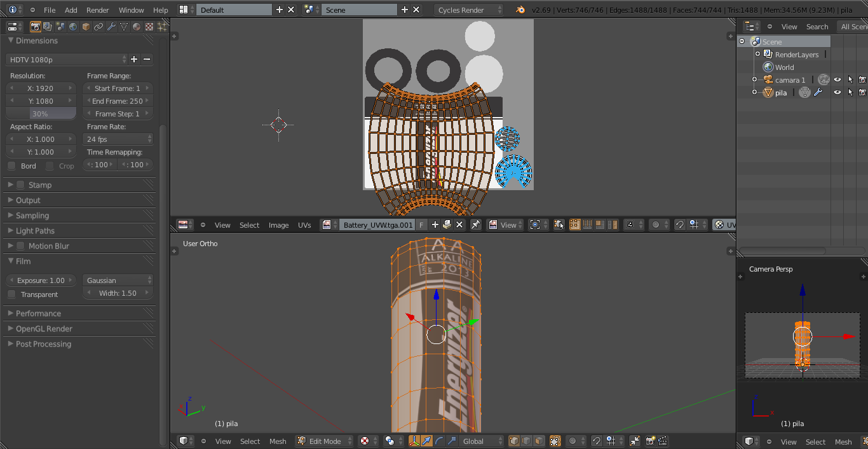Expand the camara 1 tree item

(x=754, y=79)
